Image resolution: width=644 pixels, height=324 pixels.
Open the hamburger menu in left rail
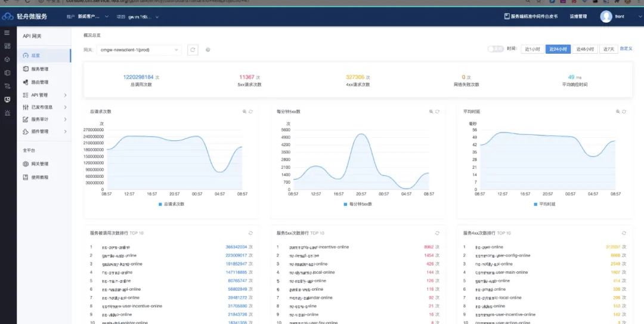click(7, 32)
